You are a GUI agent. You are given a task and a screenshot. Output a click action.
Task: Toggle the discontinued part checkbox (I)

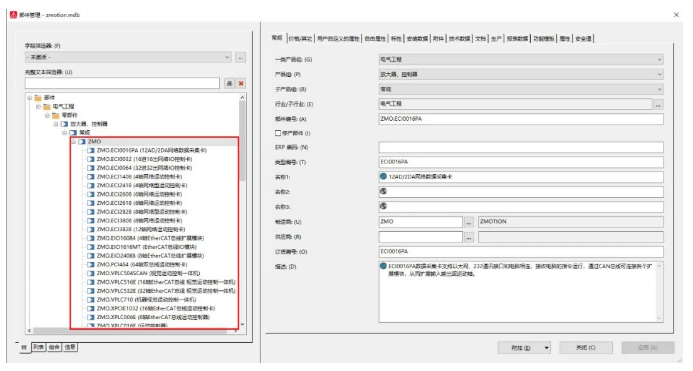pos(278,133)
